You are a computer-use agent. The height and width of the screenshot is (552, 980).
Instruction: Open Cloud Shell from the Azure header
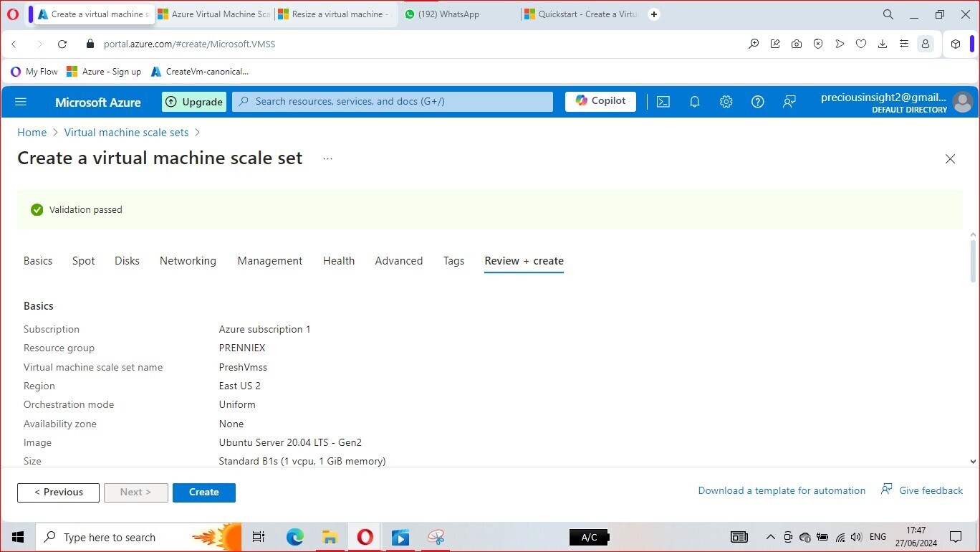point(663,102)
